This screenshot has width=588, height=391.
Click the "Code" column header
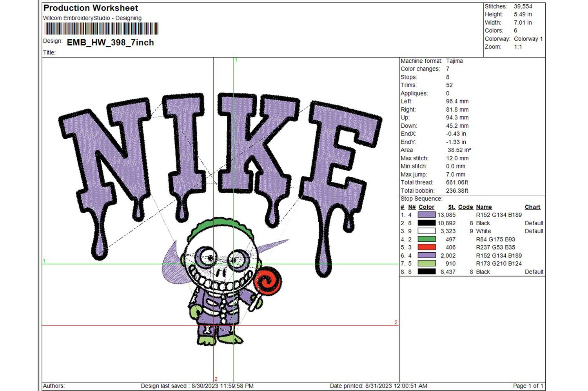coord(466,207)
